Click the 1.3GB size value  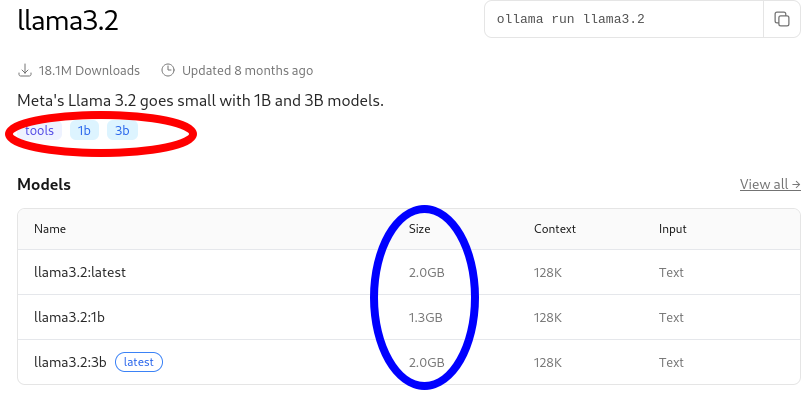coord(426,318)
